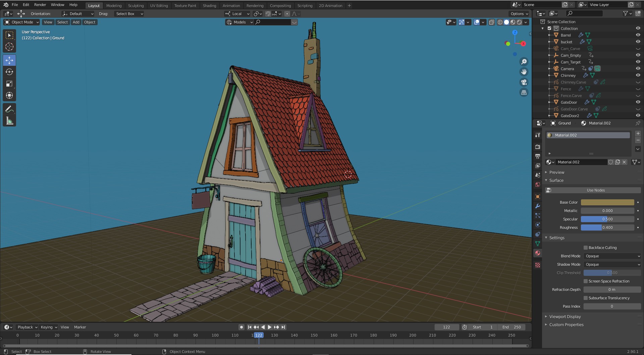Choose the Annotate pencil tool
The height and width of the screenshot is (355, 644).
(9, 109)
